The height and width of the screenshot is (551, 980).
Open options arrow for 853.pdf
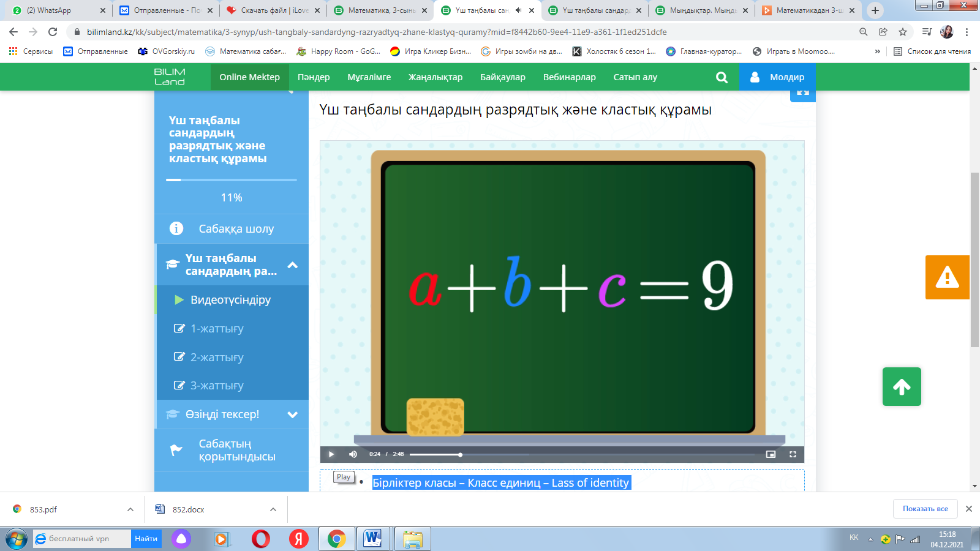130,509
